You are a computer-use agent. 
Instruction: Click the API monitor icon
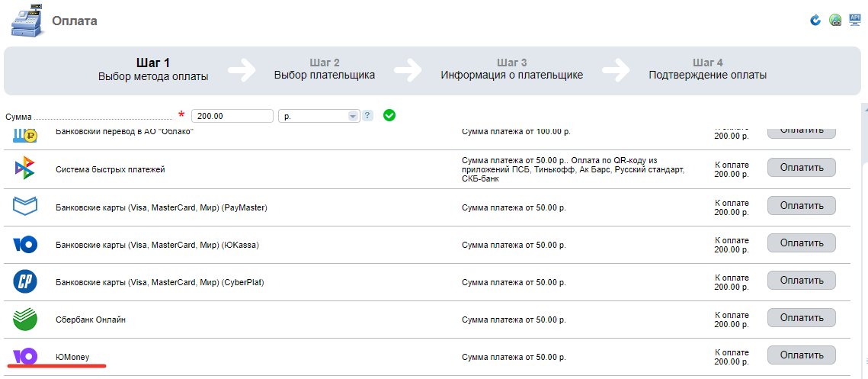pyautogui.click(x=855, y=21)
